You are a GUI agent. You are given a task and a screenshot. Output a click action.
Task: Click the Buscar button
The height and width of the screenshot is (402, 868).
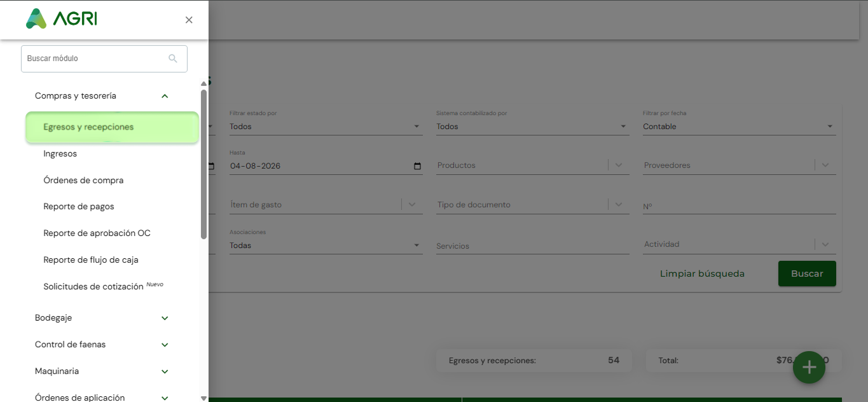pos(807,274)
